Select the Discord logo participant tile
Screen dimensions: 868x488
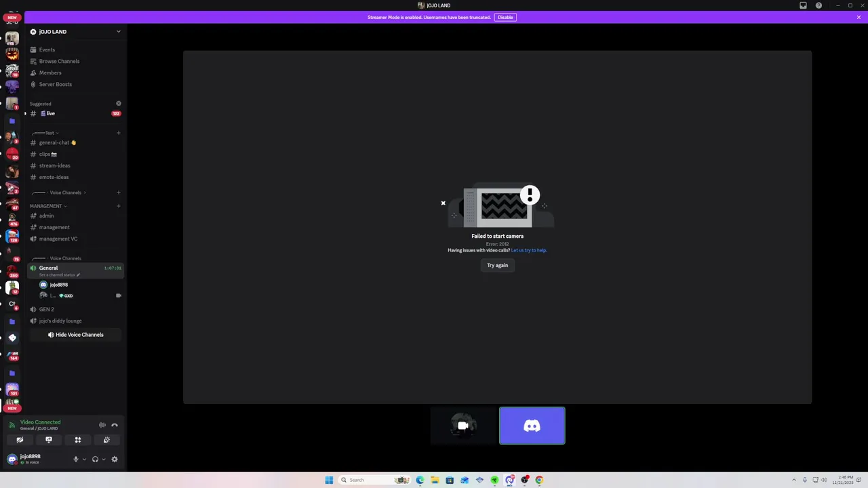coord(532,426)
